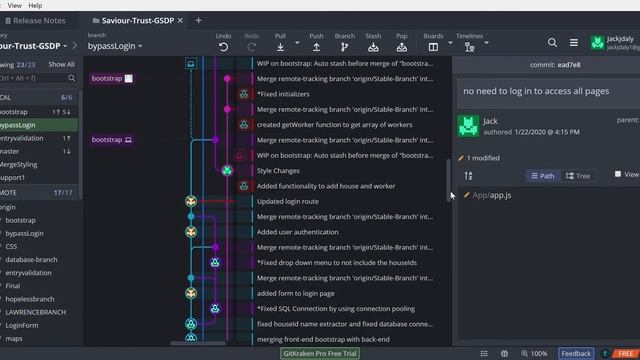The width and height of the screenshot is (640, 360).
Task: Click the Redo icon
Action: (252, 47)
